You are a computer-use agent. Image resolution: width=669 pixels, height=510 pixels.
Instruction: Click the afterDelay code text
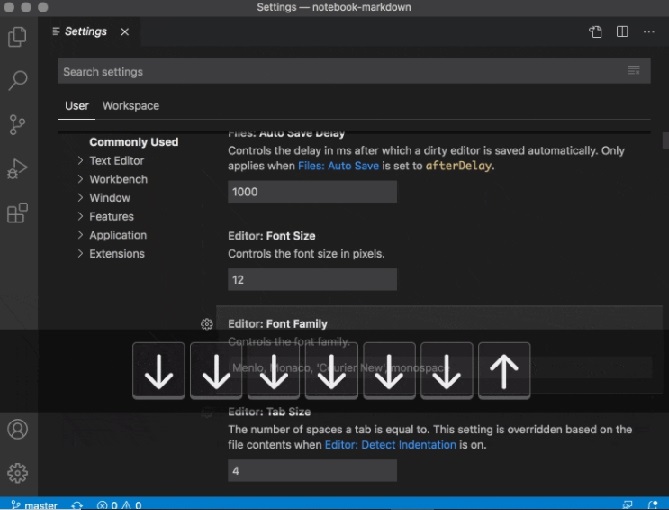(458, 166)
